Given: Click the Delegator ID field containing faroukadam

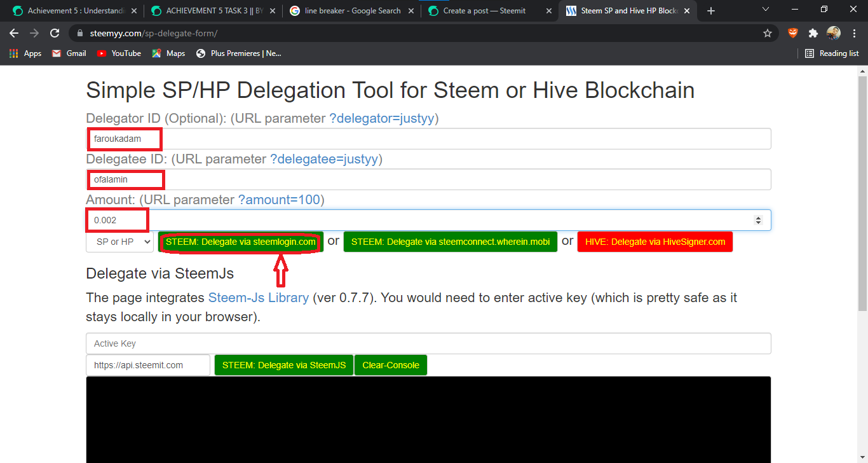Looking at the screenshot, I should (x=428, y=139).
